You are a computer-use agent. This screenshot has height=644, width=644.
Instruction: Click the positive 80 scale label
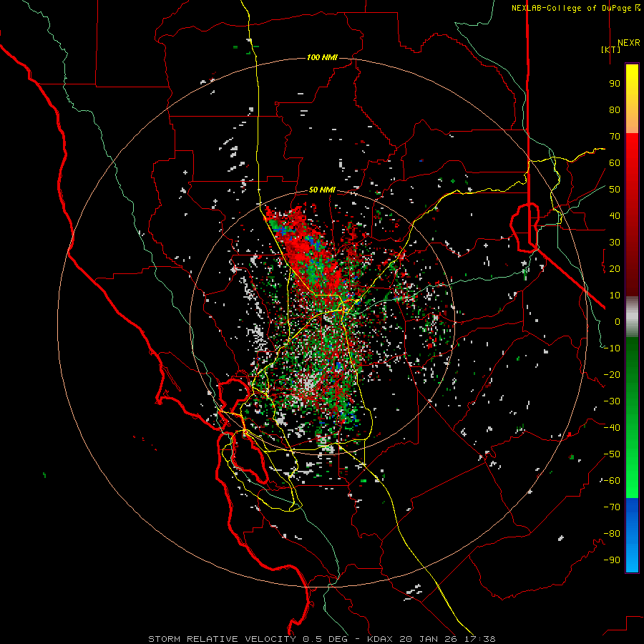tap(615, 110)
